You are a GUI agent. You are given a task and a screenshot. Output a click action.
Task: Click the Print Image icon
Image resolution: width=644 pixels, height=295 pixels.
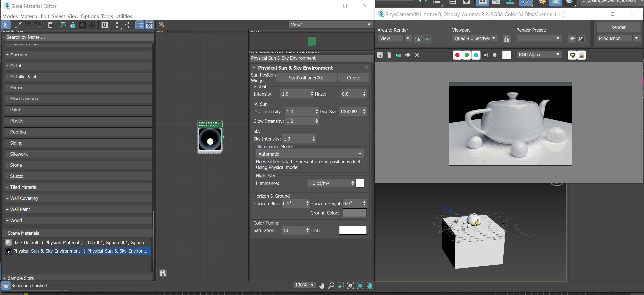(408, 55)
